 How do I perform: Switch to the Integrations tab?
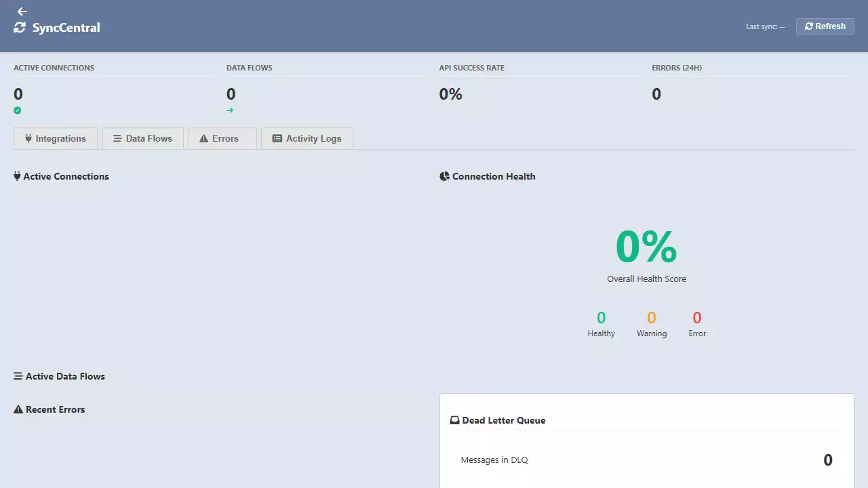pyautogui.click(x=55, y=138)
